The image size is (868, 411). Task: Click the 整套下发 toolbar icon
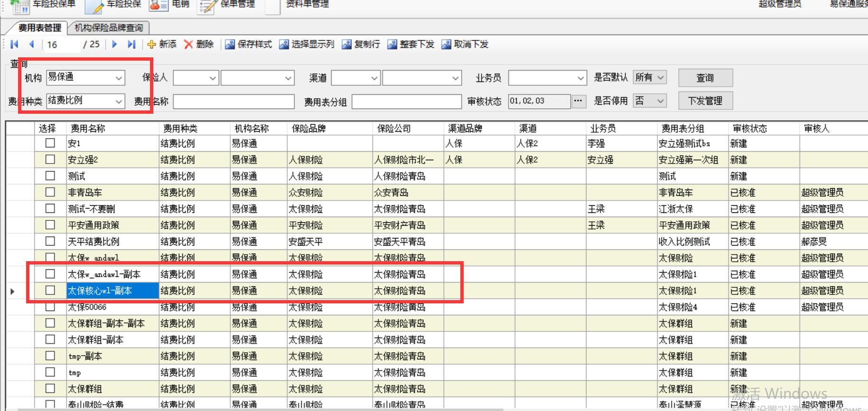pos(392,45)
